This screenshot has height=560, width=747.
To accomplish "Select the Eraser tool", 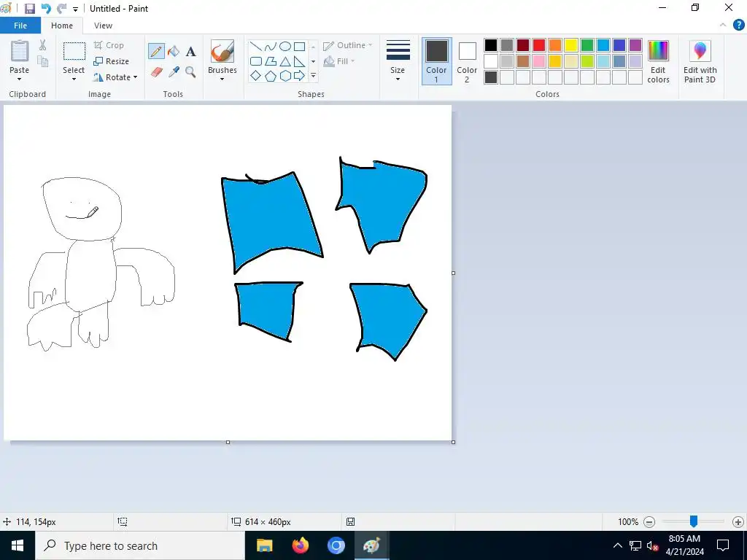I will pyautogui.click(x=157, y=72).
